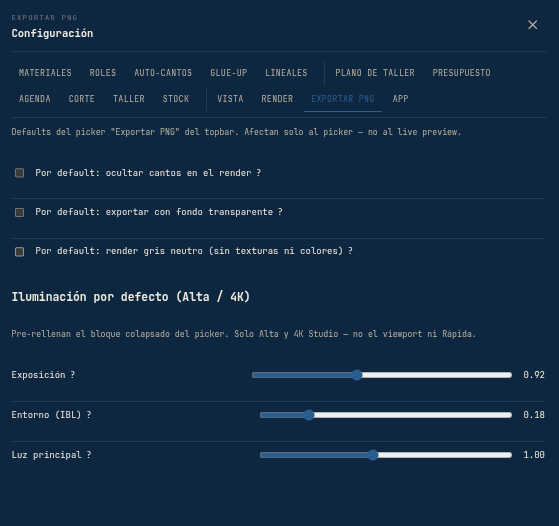Open the Taller tab
Viewport: 559px width, 526px height.
coord(129,99)
